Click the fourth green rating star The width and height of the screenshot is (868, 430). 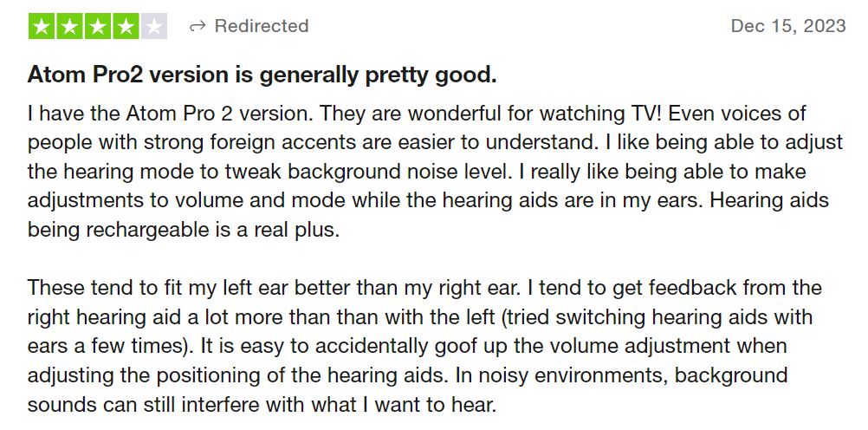[126, 26]
